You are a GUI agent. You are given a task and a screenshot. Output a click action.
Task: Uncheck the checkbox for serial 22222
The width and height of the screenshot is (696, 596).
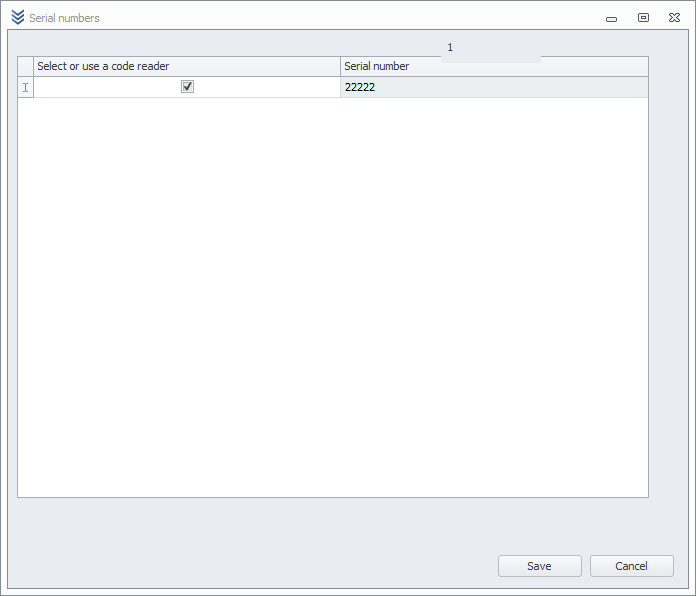pos(187,87)
